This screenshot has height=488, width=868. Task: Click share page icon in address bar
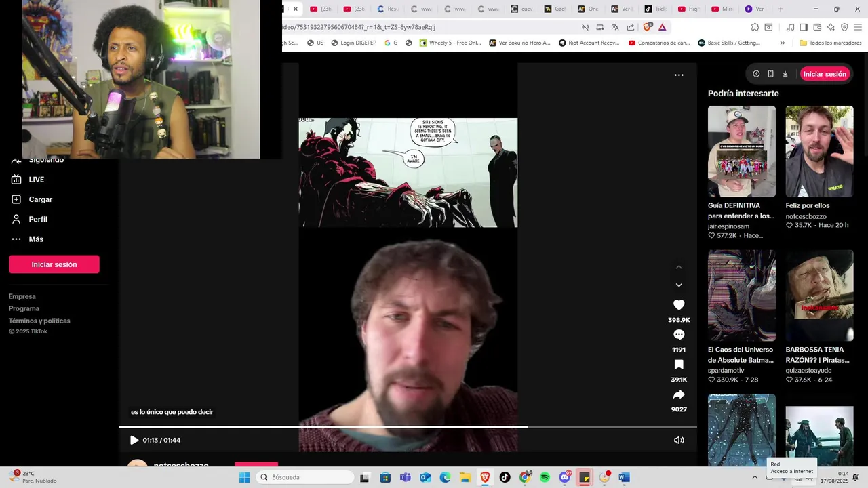pos(631,27)
